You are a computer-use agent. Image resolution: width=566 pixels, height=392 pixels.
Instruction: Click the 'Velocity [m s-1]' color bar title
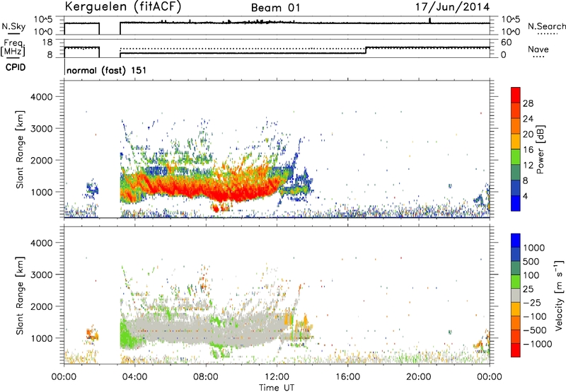coord(559,296)
